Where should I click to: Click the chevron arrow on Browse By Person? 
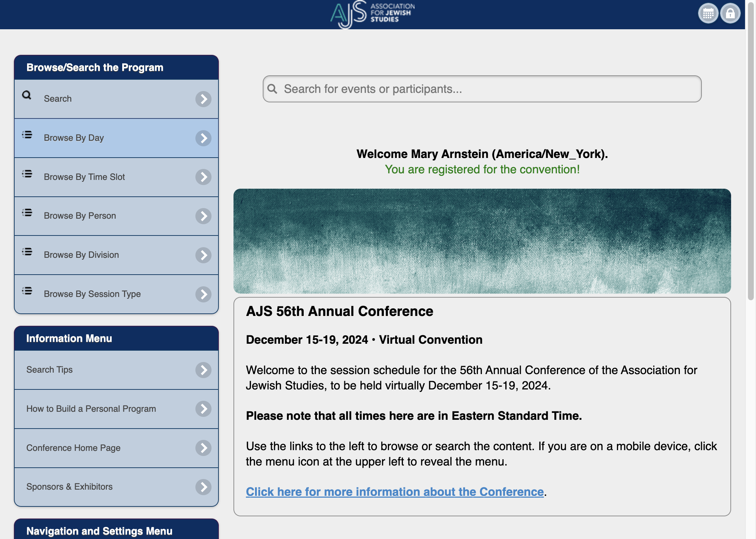coord(203,216)
